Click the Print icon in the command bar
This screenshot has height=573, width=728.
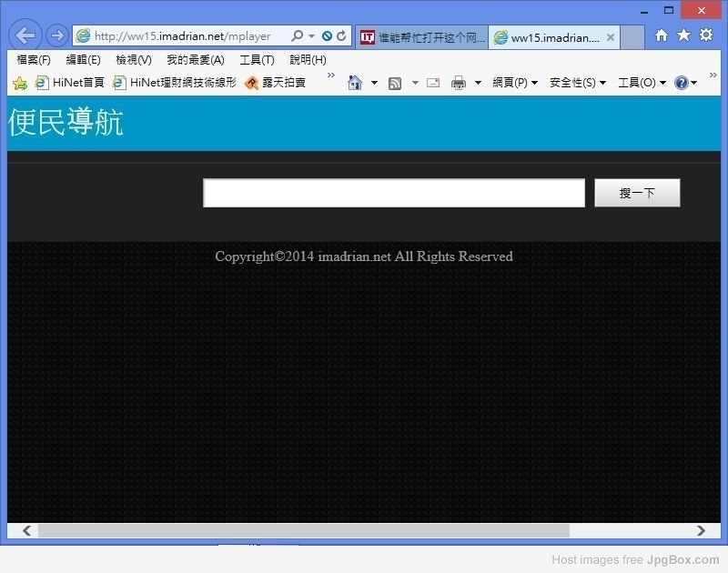tap(459, 83)
